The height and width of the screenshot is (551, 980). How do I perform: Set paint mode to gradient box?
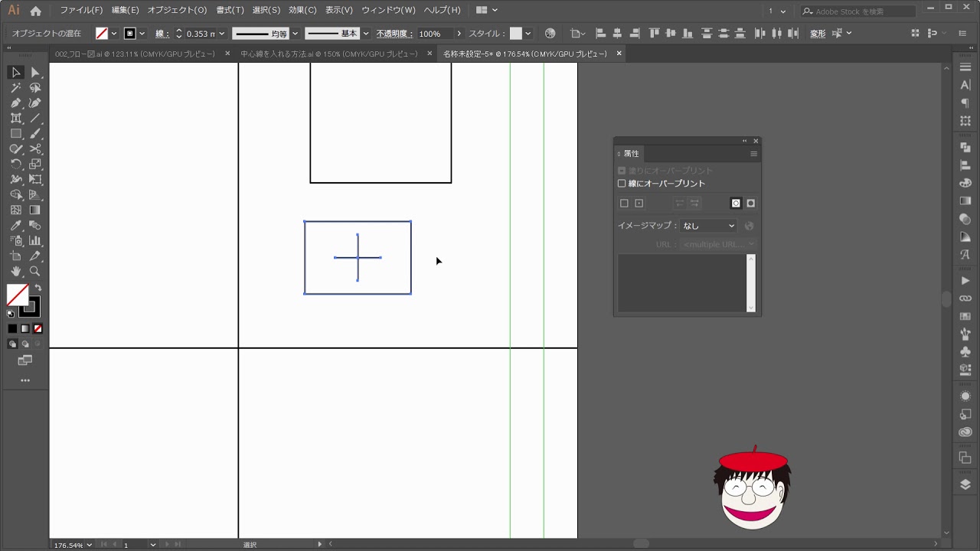pos(25,328)
